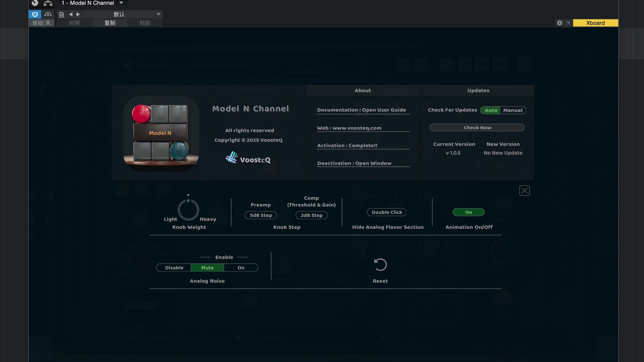Open the Comp 2dB Step selector
This screenshot has width=644, height=362.
coord(311,215)
